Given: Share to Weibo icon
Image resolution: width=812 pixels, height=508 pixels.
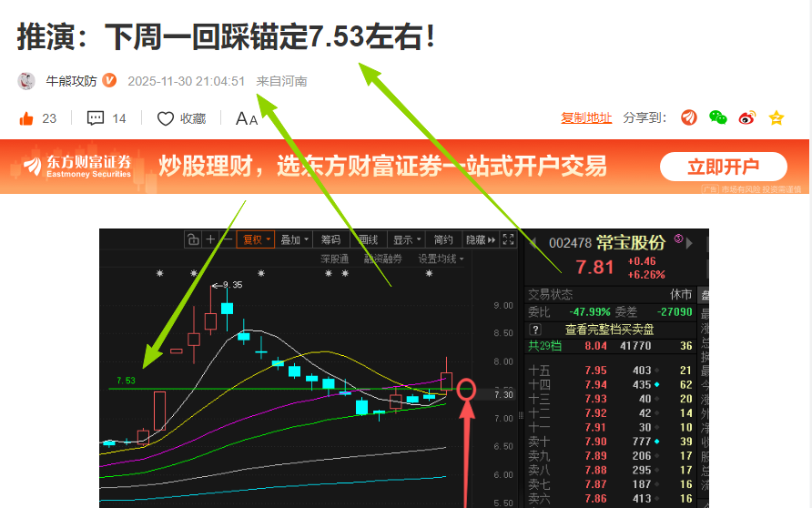Looking at the screenshot, I should [x=746, y=118].
